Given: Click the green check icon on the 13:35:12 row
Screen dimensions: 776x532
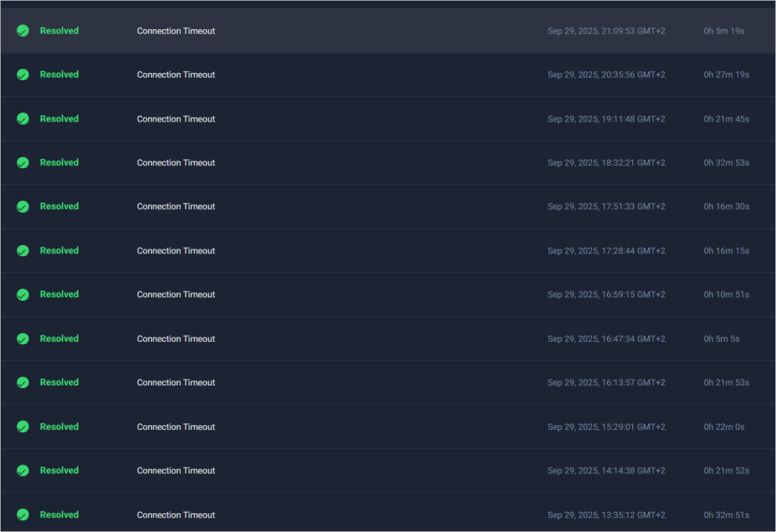Looking at the screenshot, I should (x=23, y=515).
